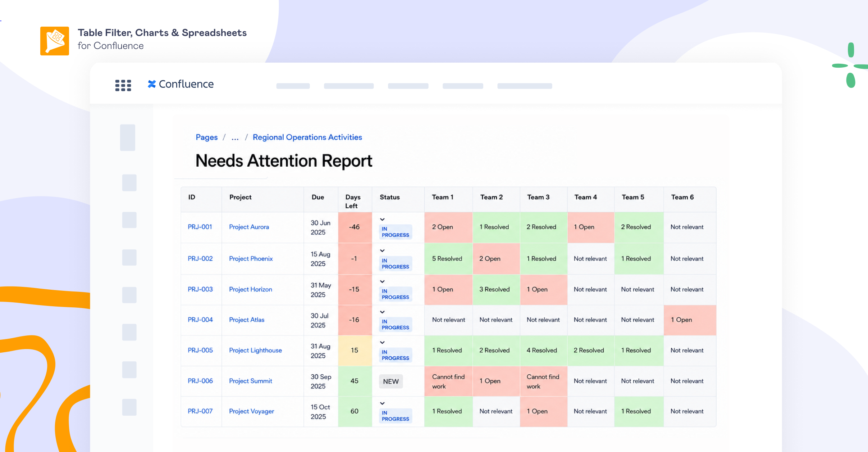
Task: Expand status dropdown for Project Lighthouse
Action: tap(382, 342)
